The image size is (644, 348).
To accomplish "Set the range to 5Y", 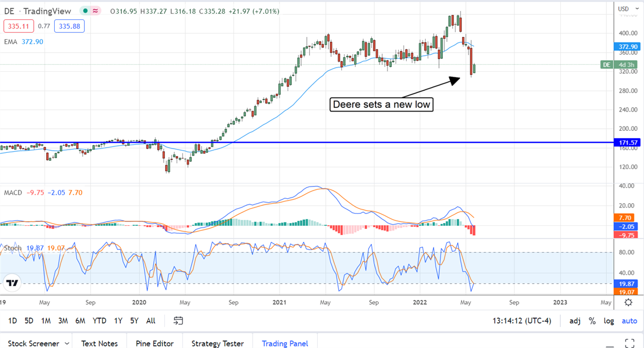I will click(135, 321).
